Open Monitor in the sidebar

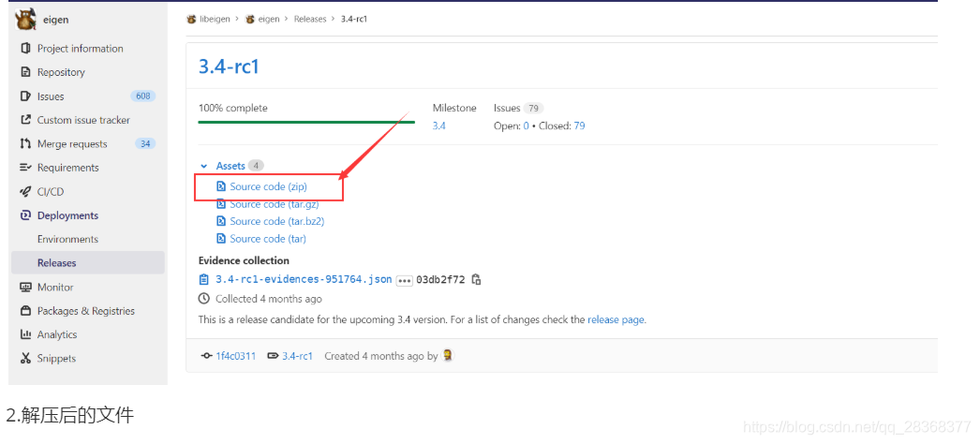pyautogui.click(x=55, y=288)
